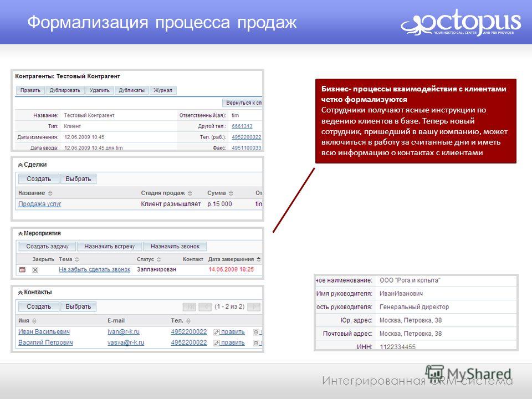Click the (1 - 2 из 2) pager text
This screenshot has height=399, width=532.
(x=229, y=306)
